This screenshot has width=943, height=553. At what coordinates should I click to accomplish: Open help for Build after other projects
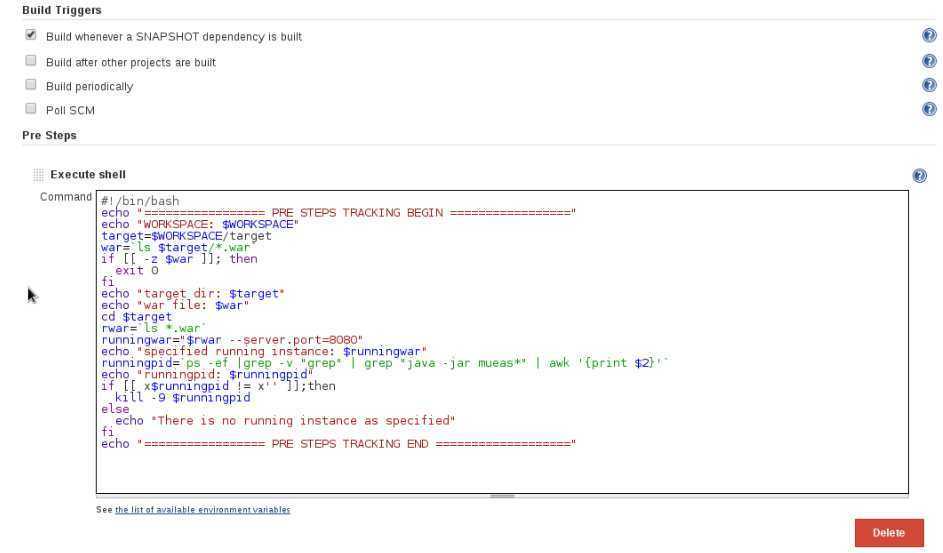[x=928, y=61]
